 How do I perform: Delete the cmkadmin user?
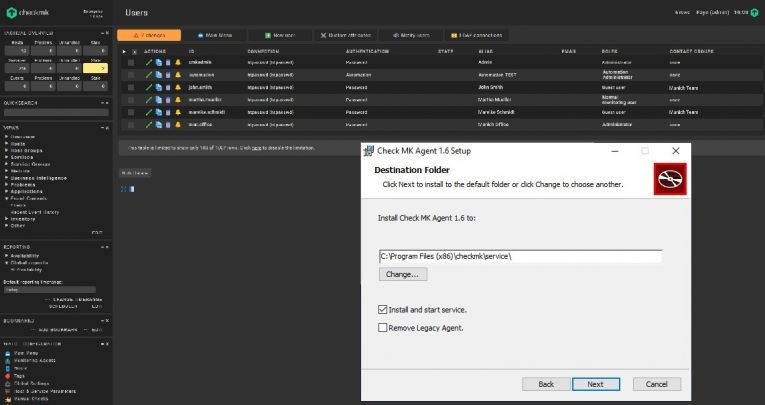pos(168,62)
